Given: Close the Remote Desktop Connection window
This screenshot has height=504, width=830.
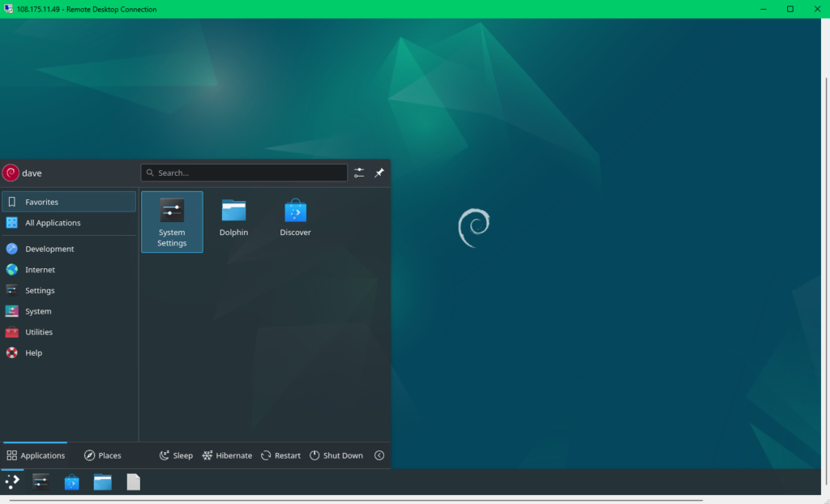Looking at the screenshot, I should coord(817,9).
